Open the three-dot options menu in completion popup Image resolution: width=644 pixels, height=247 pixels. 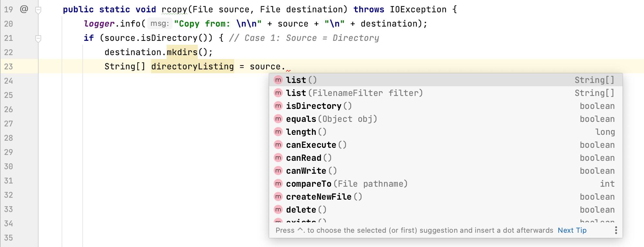point(616,230)
